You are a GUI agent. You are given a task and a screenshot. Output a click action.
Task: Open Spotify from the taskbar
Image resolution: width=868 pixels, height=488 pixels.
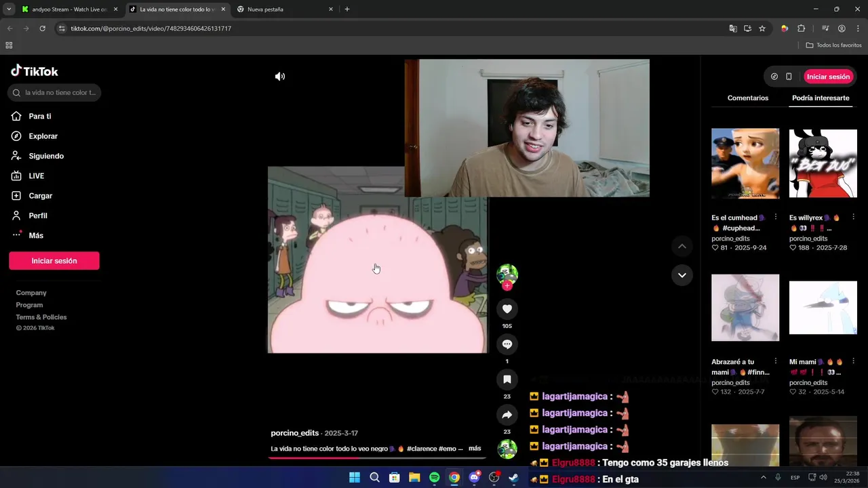[x=434, y=478]
